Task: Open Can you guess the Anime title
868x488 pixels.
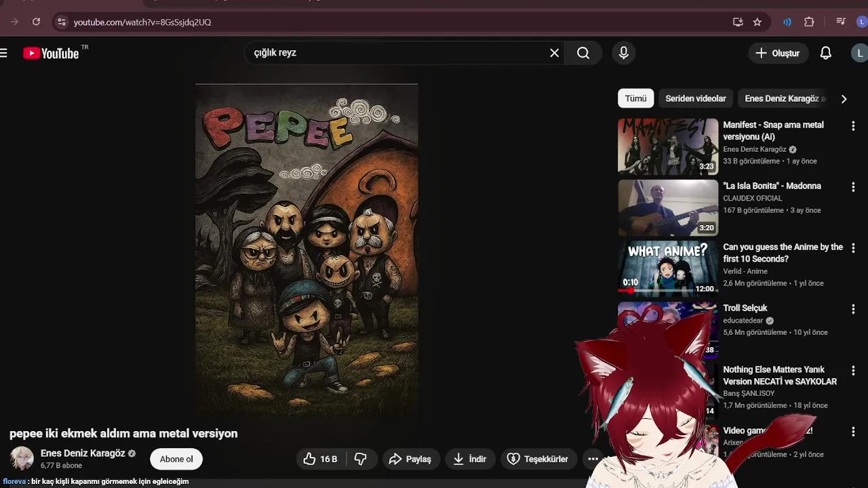Action: click(783, 253)
